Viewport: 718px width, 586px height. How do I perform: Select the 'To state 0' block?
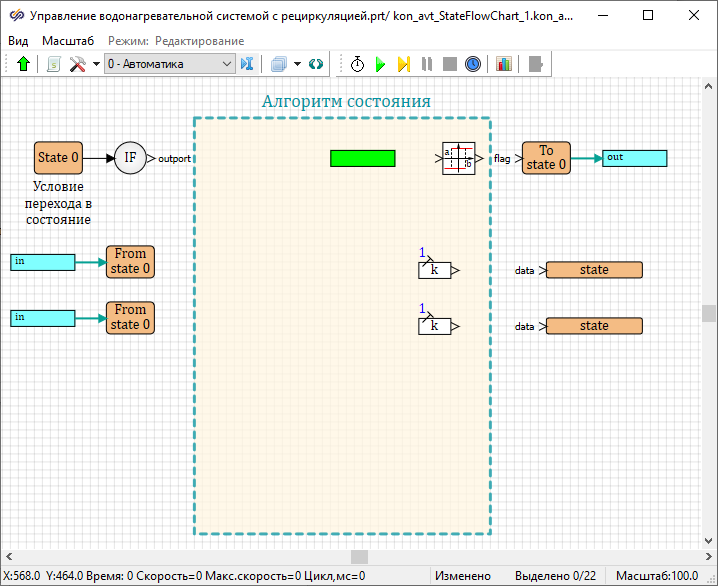click(x=546, y=158)
